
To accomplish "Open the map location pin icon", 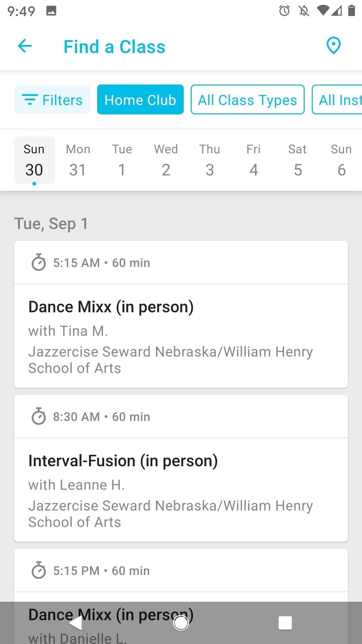I will click(334, 46).
